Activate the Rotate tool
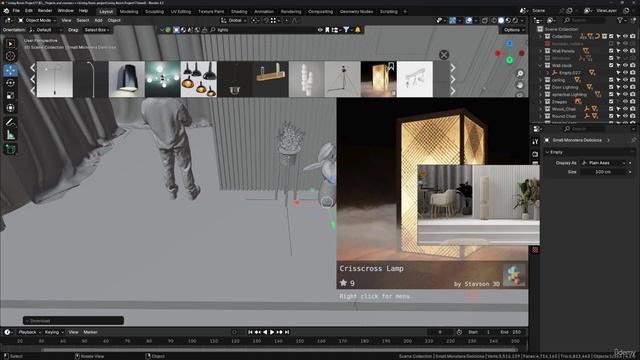This screenshot has height=360, width=640. tap(11, 83)
